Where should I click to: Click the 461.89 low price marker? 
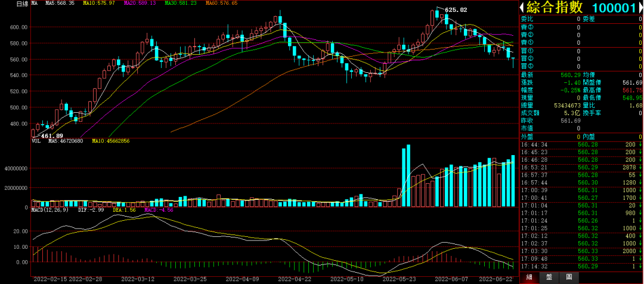(52, 135)
